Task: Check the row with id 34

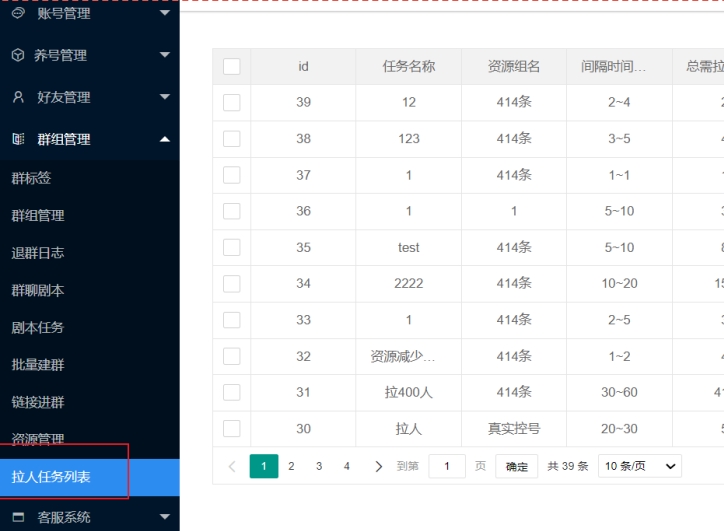Action: coord(231,284)
